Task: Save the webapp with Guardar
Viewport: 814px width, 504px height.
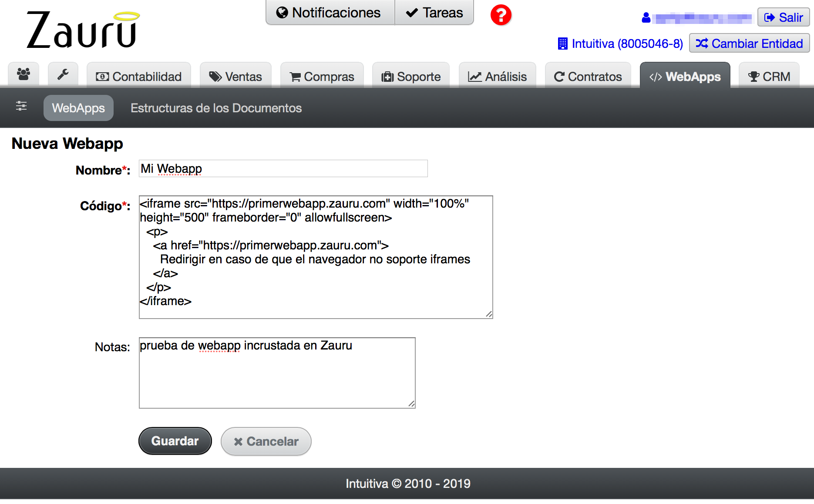Action: 175,441
